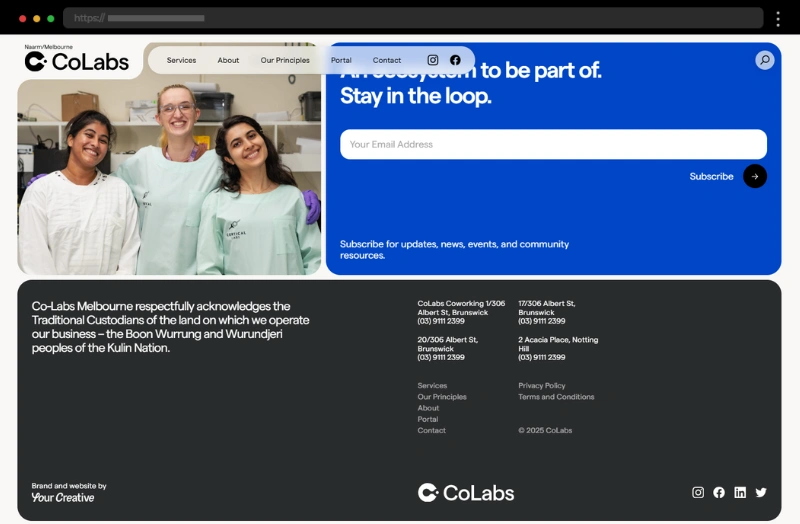Click Your Email Address field
This screenshot has width=800, height=524.
point(553,144)
